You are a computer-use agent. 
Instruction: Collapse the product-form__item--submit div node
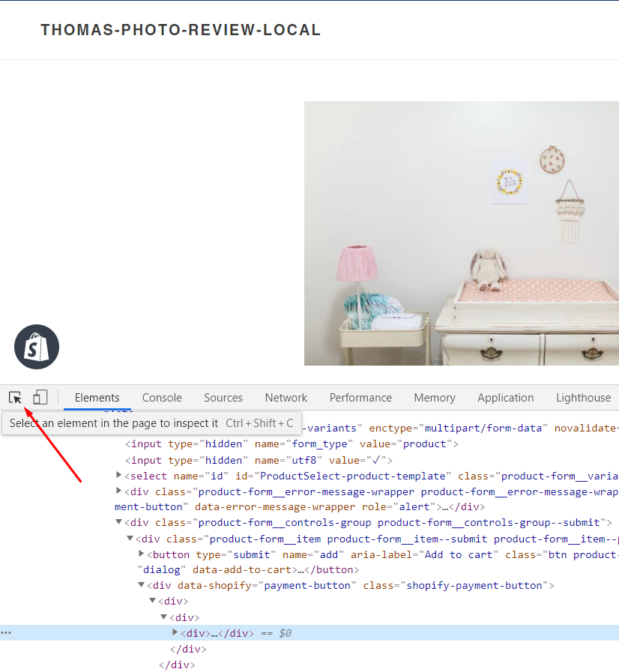coord(130,539)
